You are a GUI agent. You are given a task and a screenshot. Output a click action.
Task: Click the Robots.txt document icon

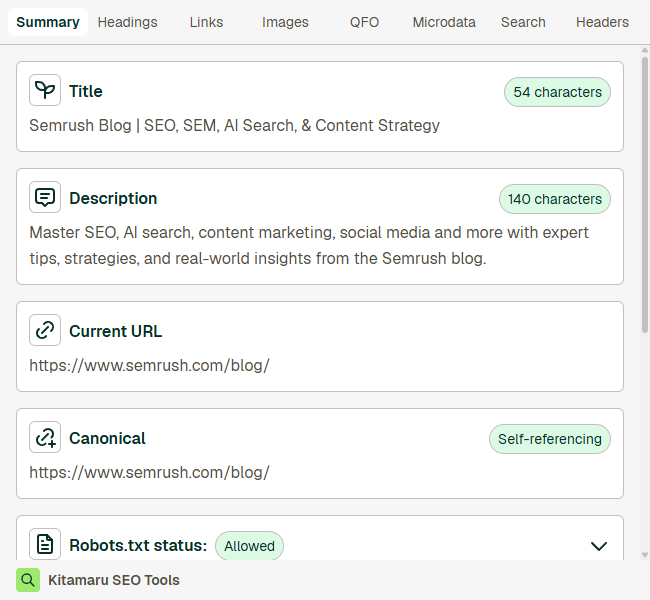(45, 544)
